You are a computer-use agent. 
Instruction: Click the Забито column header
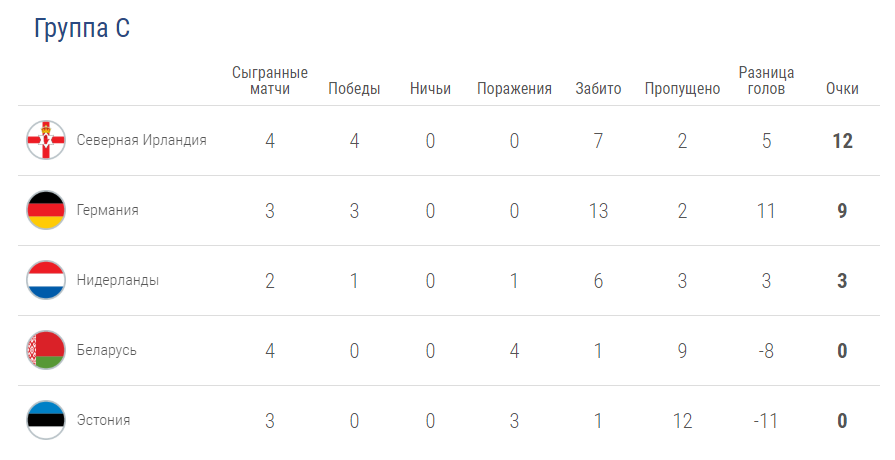tap(598, 88)
